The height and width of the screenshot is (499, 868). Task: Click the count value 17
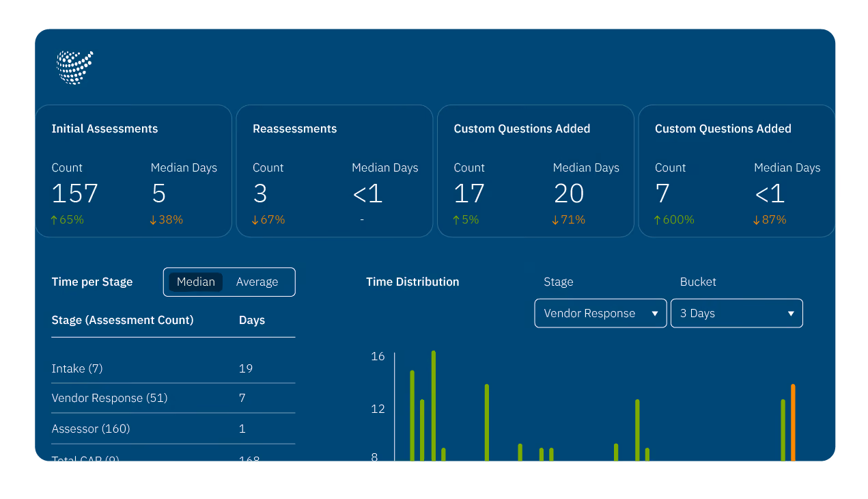coord(469,193)
